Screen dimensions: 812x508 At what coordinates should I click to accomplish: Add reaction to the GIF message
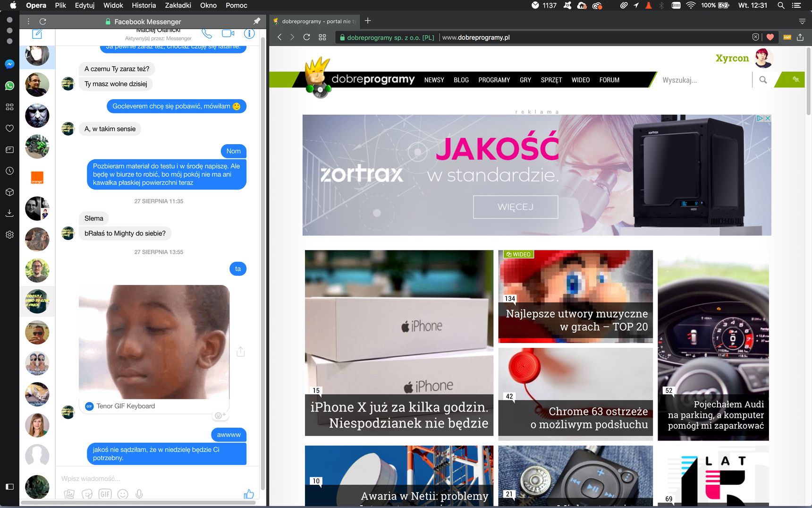pos(220,415)
